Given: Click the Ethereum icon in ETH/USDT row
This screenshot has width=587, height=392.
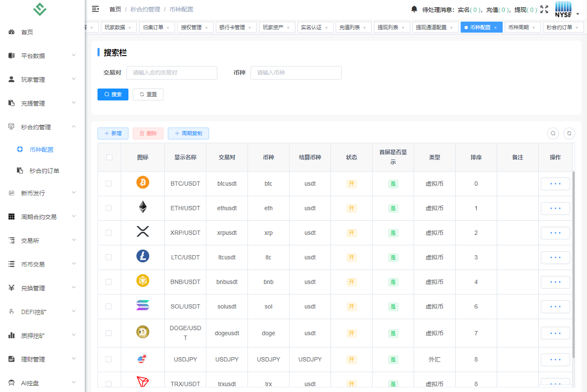Looking at the screenshot, I should tap(143, 207).
